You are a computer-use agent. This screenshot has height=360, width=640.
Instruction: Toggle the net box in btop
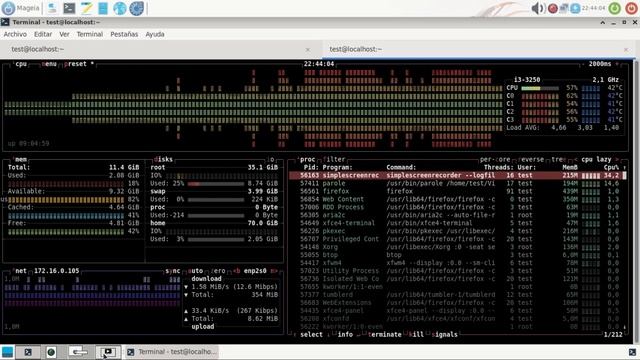(x=20, y=271)
